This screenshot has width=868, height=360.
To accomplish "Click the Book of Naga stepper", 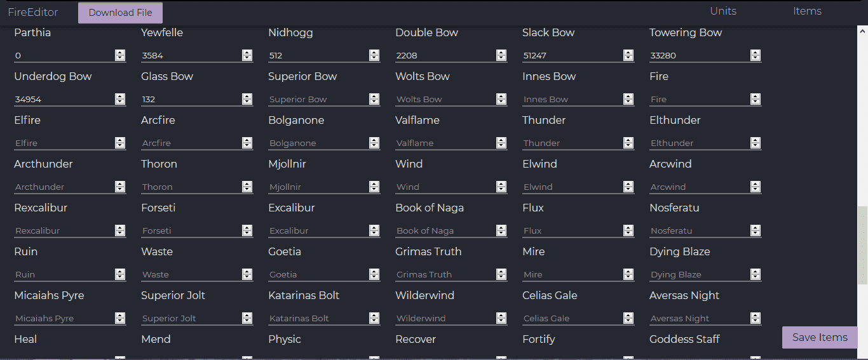I will tap(501, 230).
